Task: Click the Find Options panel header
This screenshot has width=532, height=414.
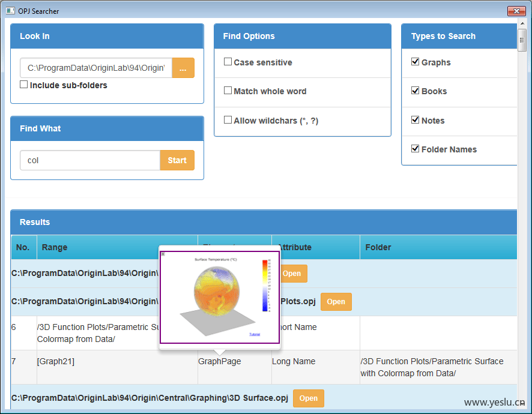Action: [x=302, y=36]
